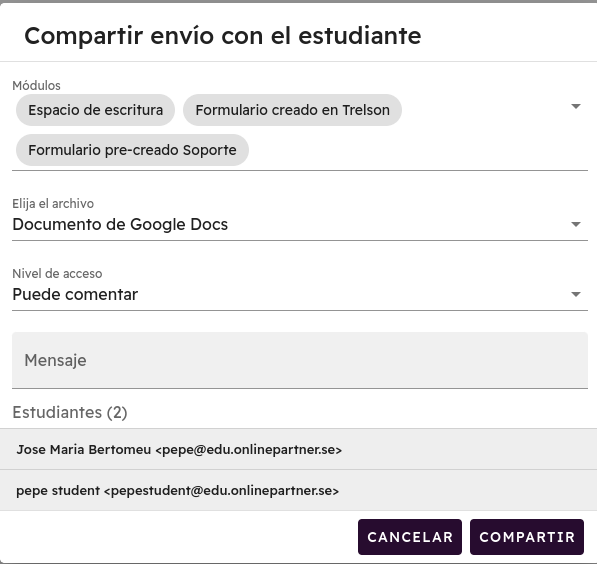The image size is (597, 564).
Task: Expand the Módulos dropdown arrow
Action: [576, 106]
